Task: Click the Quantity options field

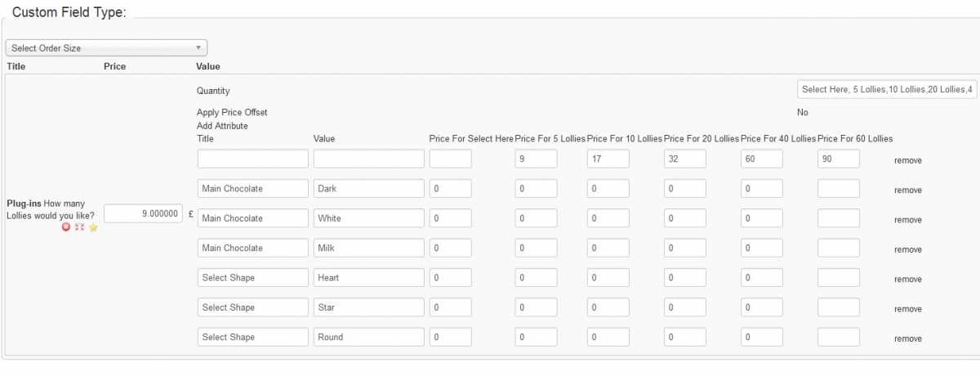Action: 887,90
